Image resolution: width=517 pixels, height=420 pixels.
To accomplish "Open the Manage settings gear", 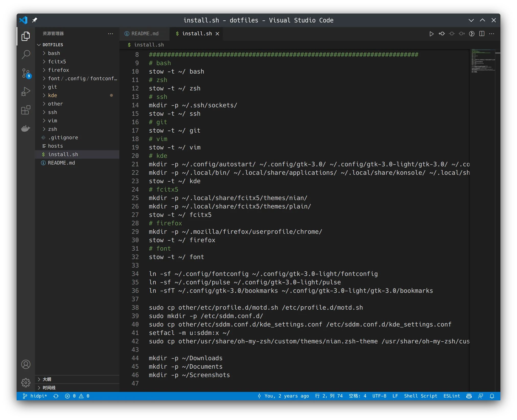I will [x=26, y=382].
